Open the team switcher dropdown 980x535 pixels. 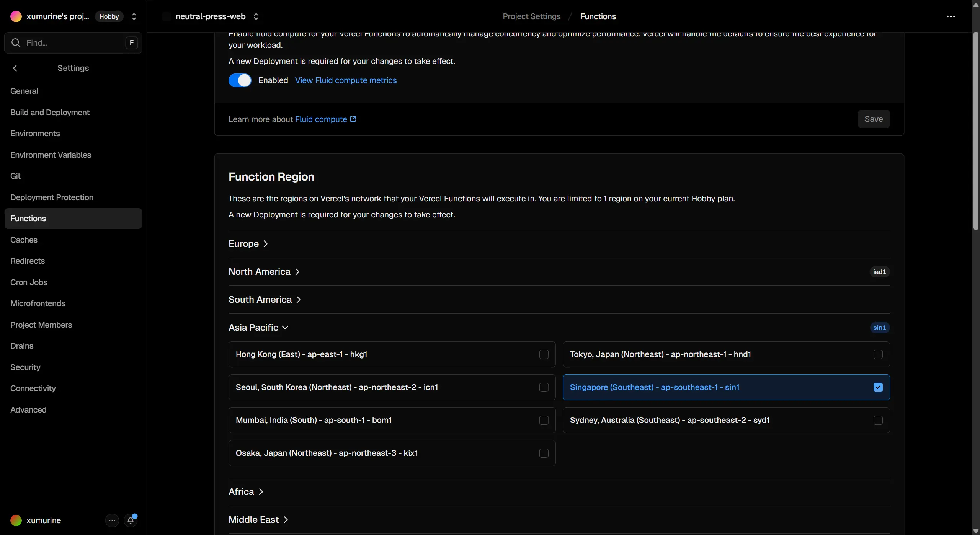(x=134, y=16)
